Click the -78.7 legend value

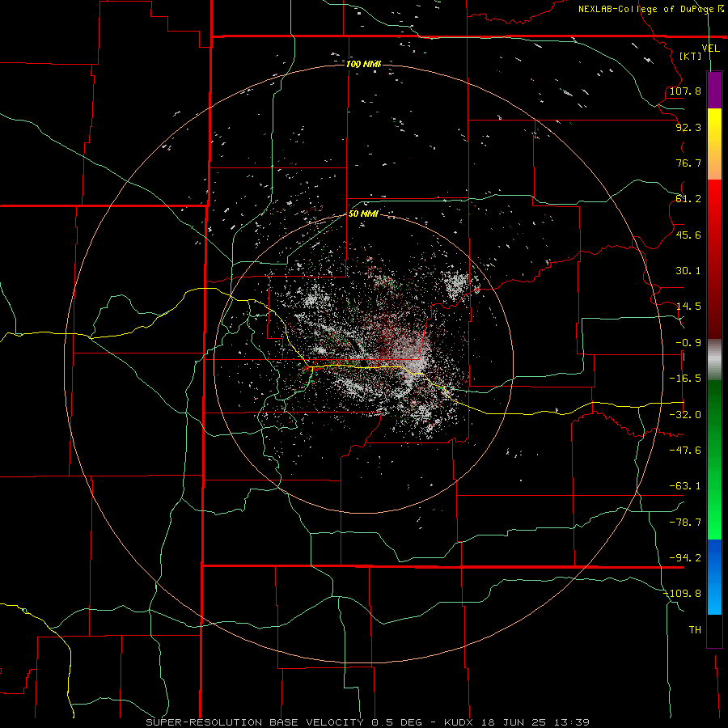[685, 523]
